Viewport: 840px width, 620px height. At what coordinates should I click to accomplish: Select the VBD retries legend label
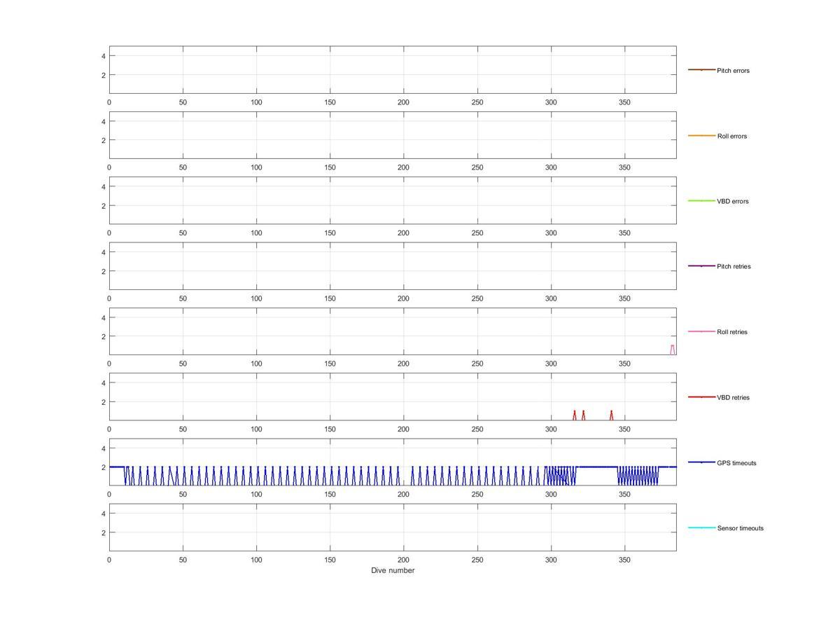pyautogui.click(x=733, y=397)
